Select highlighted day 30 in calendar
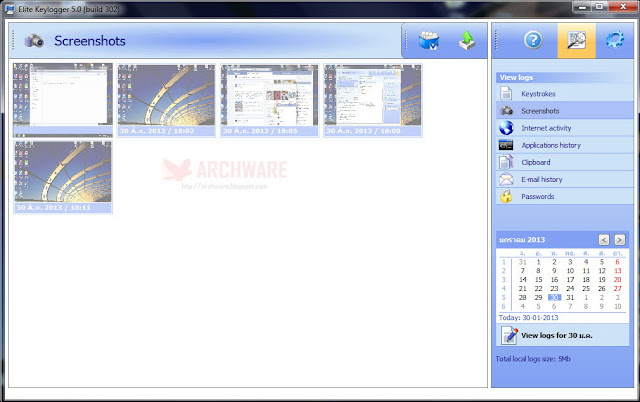 click(x=554, y=298)
